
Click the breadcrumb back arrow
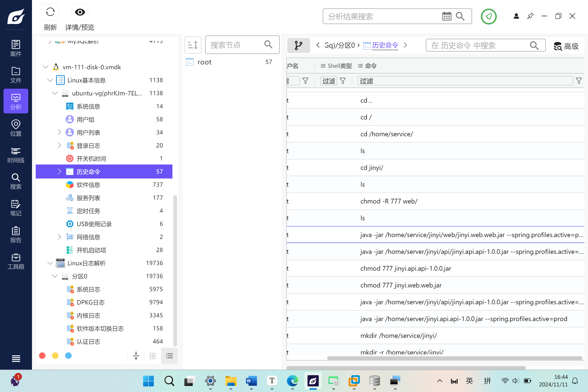pyautogui.click(x=318, y=45)
